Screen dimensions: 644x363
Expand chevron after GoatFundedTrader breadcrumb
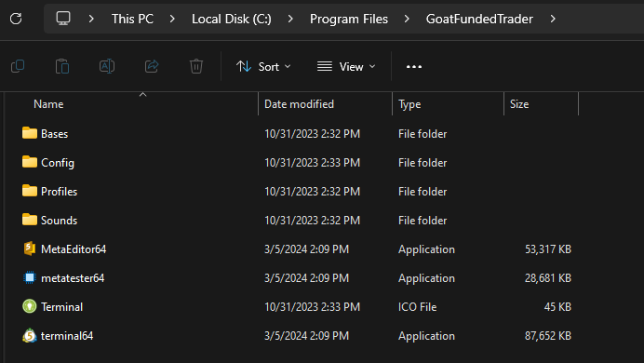[x=553, y=19]
